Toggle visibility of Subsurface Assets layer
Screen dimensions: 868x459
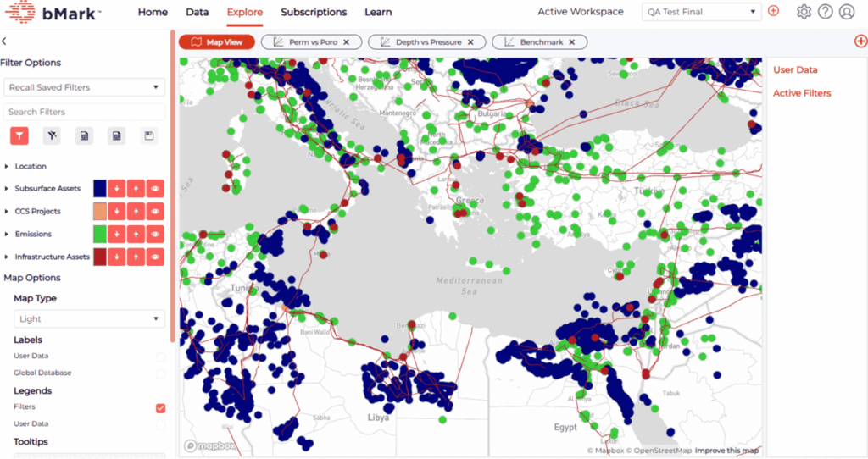pyautogui.click(x=156, y=189)
